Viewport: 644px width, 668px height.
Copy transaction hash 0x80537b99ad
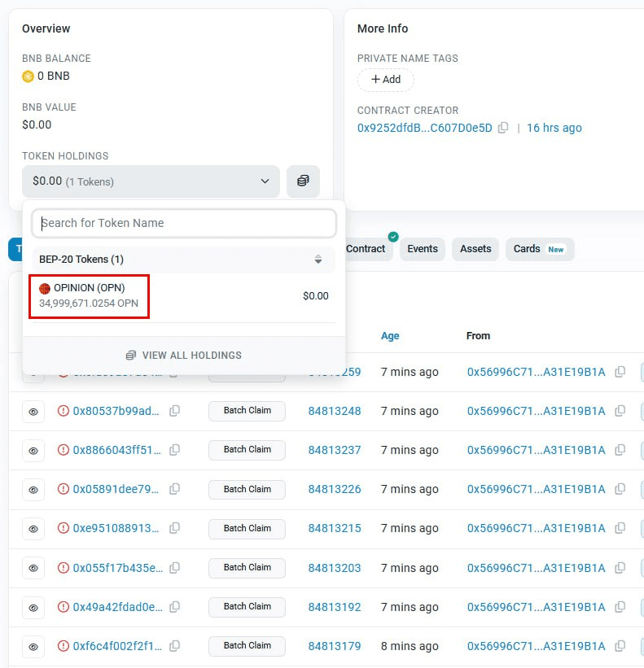click(174, 411)
